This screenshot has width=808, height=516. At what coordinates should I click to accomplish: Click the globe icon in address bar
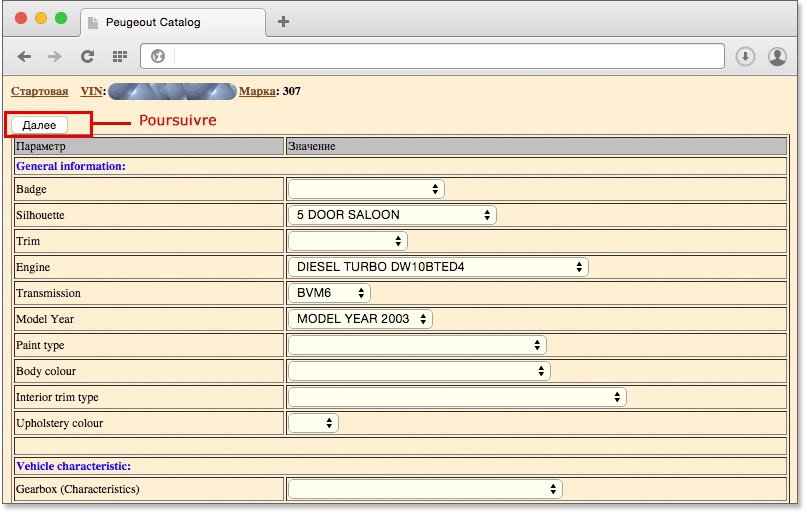click(x=158, y=56)
